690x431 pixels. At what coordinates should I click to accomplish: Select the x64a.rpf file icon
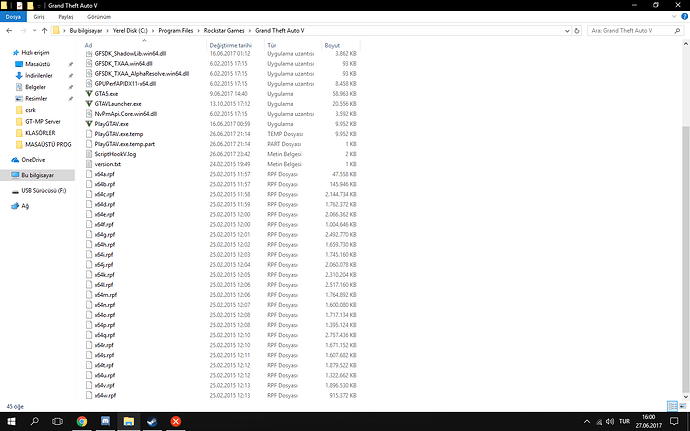pyautogui.click(x=89, y=174)
